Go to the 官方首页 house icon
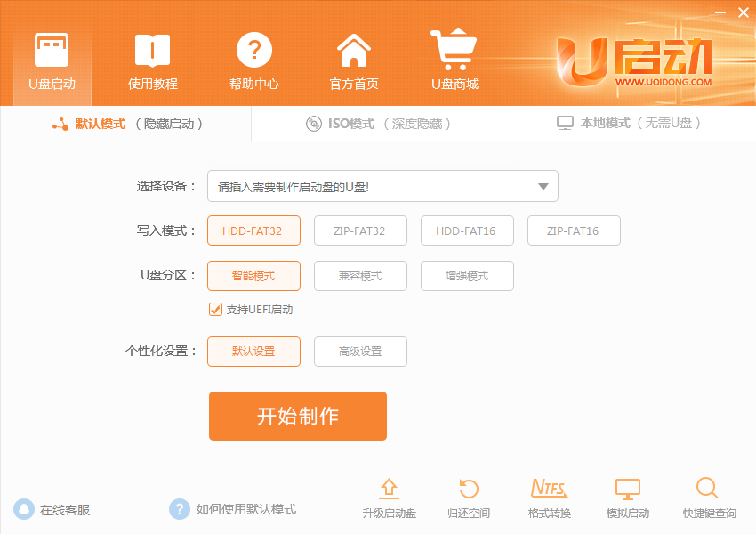This screenshot has height=534, width=756. tap(354, 50)
